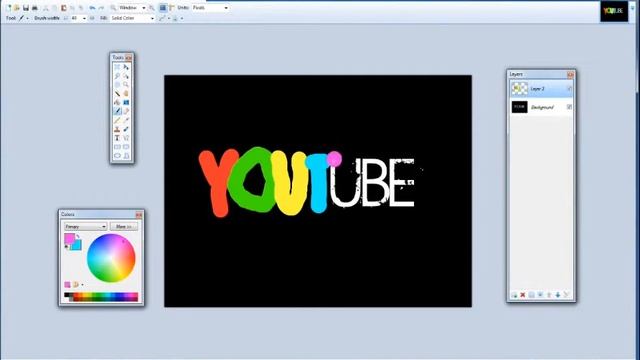640x360 pixels.
Task: Select the Pan hand tool
Action: click(126, 93)
